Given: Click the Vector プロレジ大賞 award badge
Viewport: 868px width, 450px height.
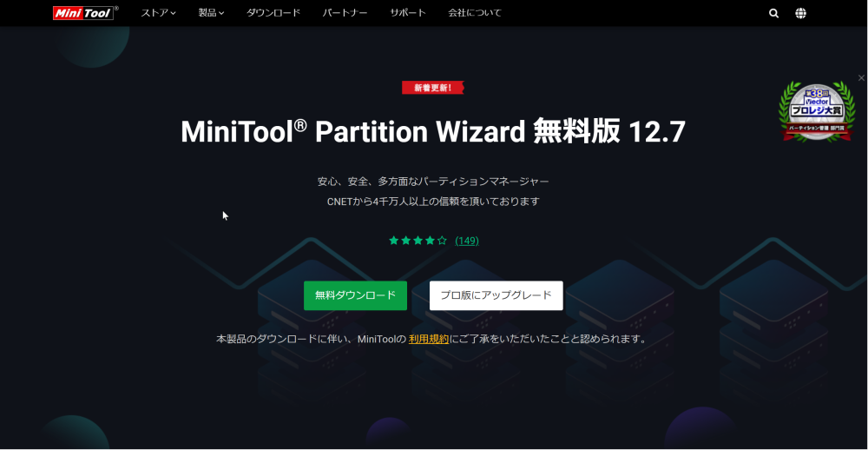Looking at the screenshot, I should click(x=817, y=111).
